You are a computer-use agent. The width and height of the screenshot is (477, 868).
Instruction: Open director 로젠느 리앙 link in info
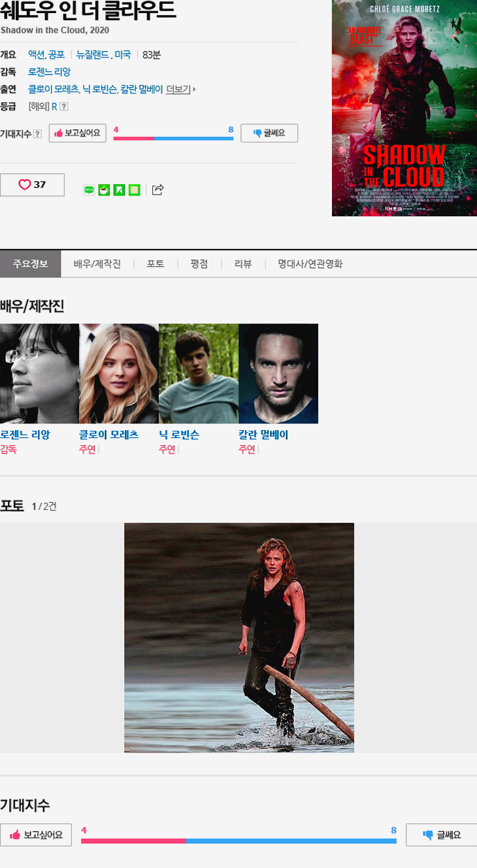49,72
